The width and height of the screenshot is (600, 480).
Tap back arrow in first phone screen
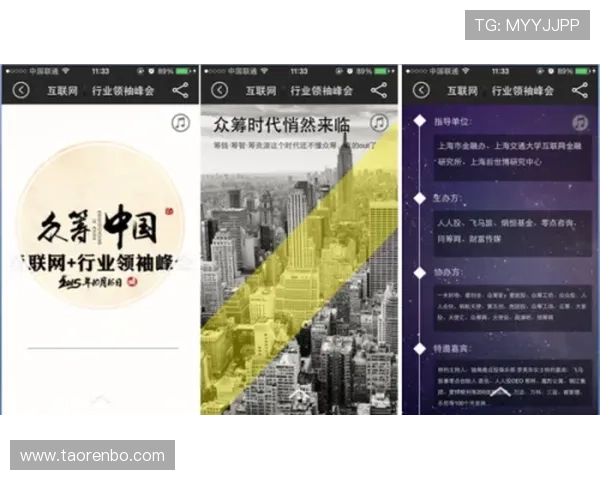[21, 90]
